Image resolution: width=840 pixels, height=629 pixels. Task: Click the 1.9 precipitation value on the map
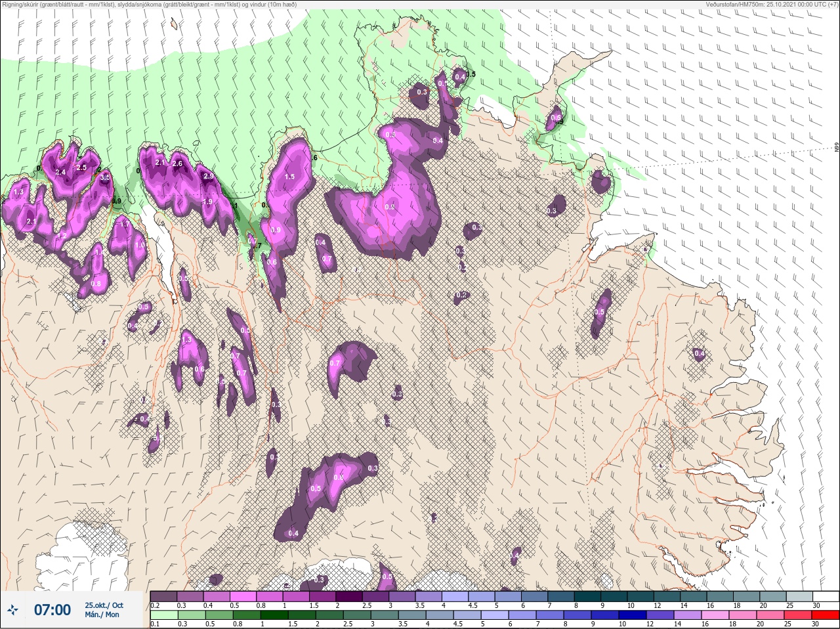click(207, 202)
